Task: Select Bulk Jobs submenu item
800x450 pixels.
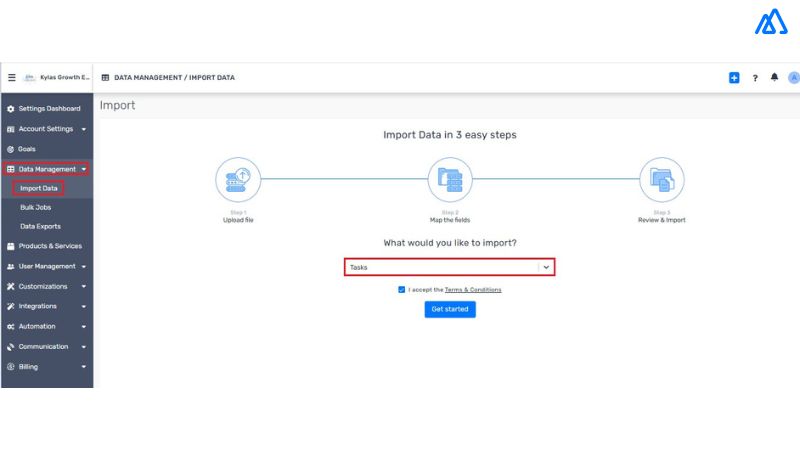Action: pos(36,207)
